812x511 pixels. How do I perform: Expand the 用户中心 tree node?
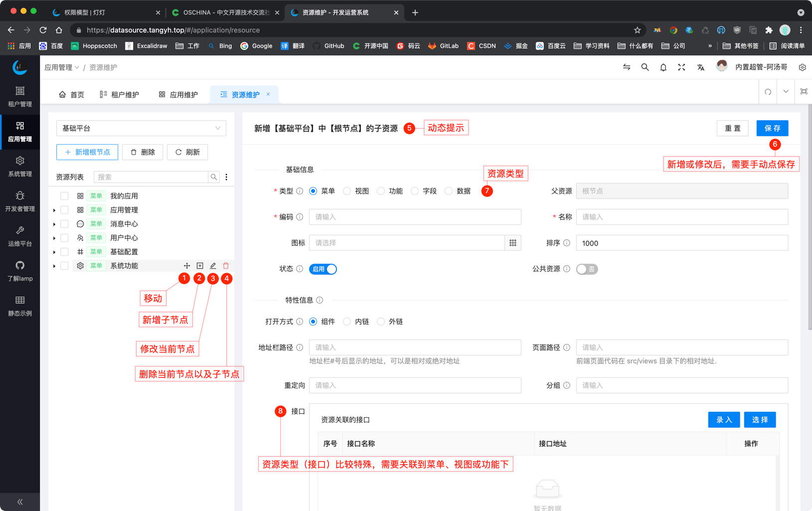(54, 238)
